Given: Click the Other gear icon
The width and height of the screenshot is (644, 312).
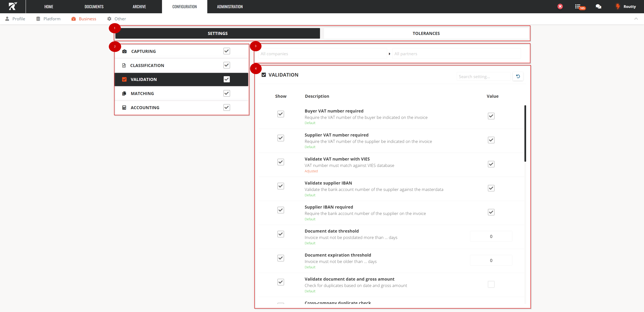Looking at the screenshot, I should [109, 19].
